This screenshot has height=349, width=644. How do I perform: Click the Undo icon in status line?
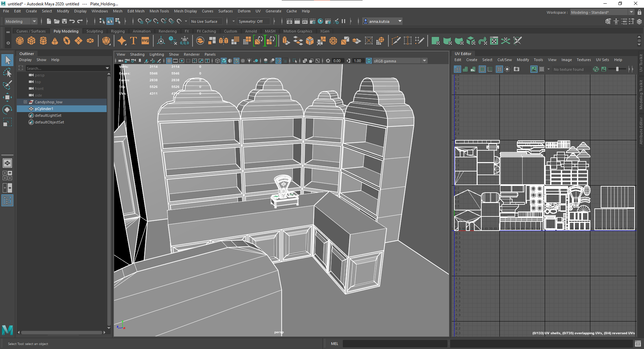[x=72, y=21]
